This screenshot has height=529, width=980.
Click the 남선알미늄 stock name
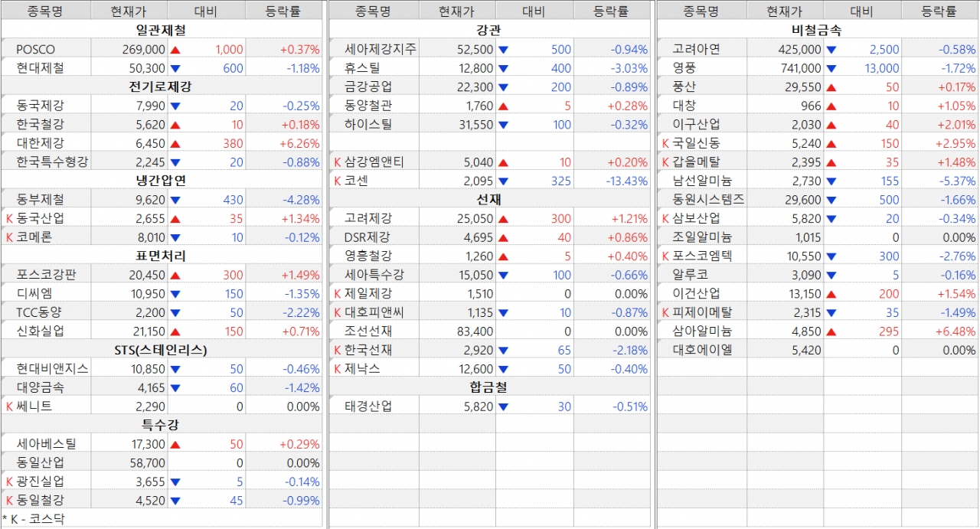[x=702, y=181]
